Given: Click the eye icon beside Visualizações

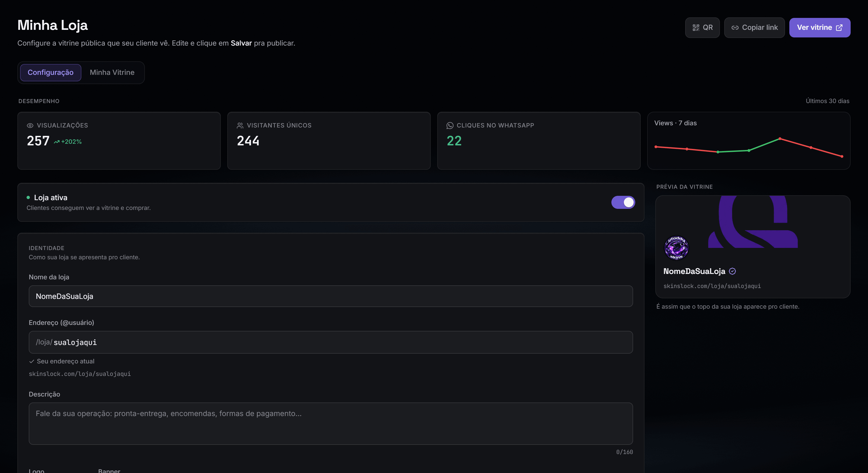Looking at the screenshot, I should click(x=30, y=125).
